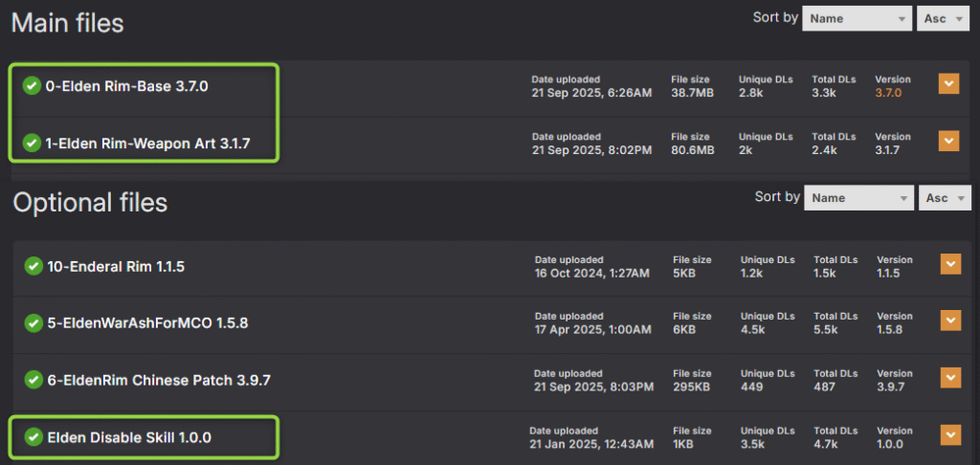Open the 1-Elden Rim-Weapon Art 3.1.7 file
Viewport: 980px width, 465px height.
[x=147, y=143]
